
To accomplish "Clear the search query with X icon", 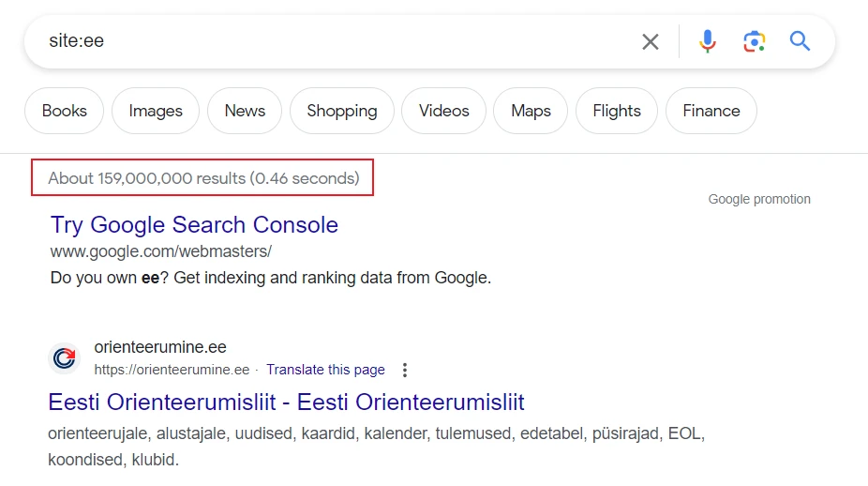I will coord(650,41).
